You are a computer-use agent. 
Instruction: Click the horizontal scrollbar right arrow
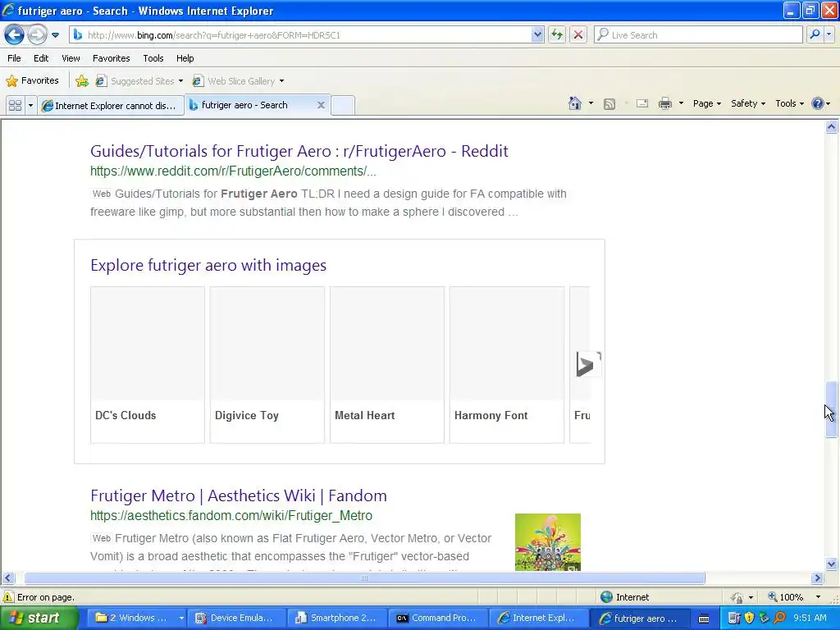point(817,578)
